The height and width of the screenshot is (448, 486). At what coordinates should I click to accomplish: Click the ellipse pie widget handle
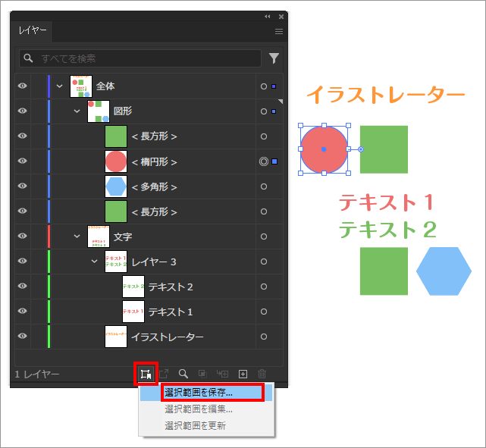pos(360,149)
